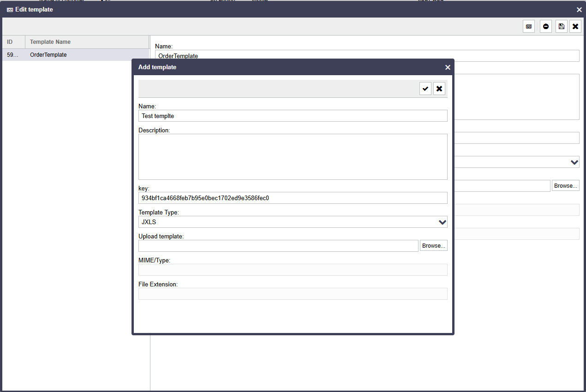Click the background Browse button at right
This screenshot has height=392, width=586.
[565, 186]
